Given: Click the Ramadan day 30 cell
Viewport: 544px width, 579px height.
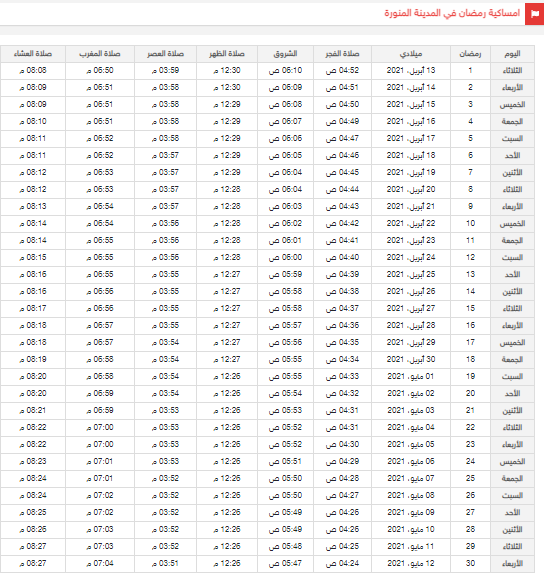Looking at the screenshot, I should click(470, 563).
